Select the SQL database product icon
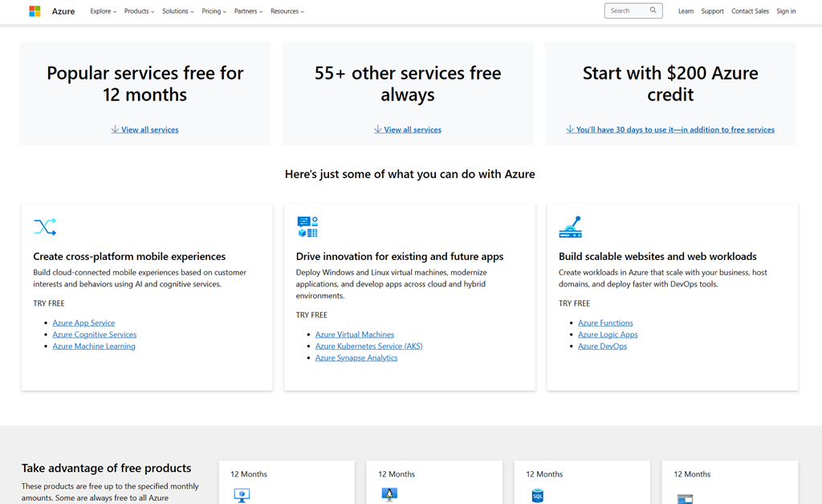822x504 pixels. pos(537,495)
